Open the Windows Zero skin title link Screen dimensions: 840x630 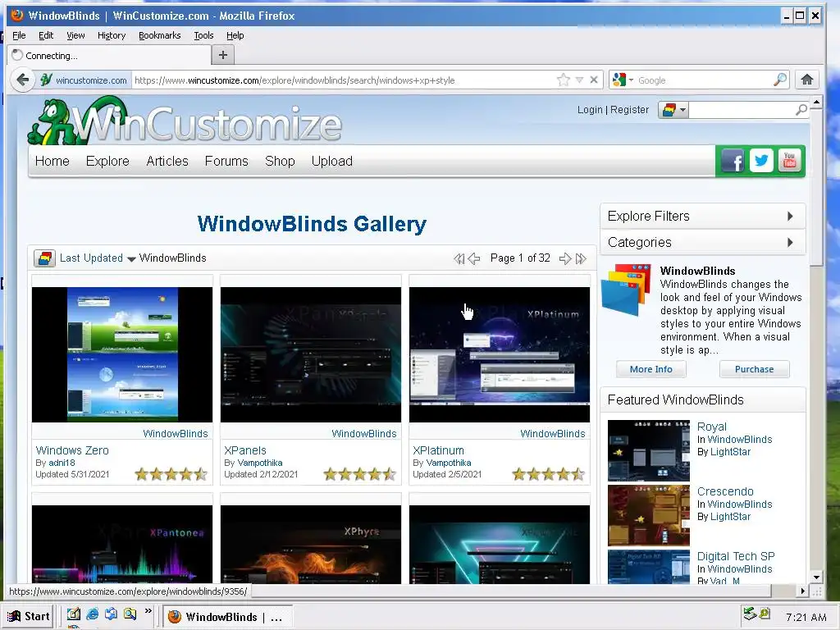(72, 450)
